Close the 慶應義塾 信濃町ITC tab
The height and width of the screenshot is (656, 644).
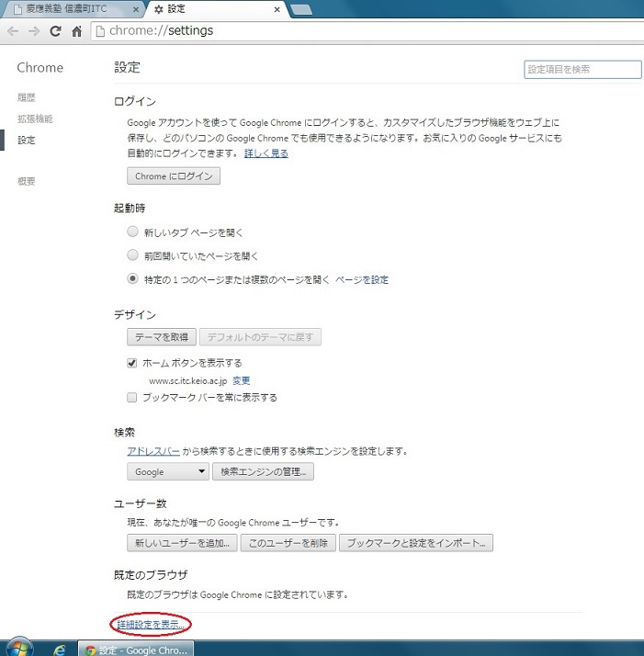[x=136, y=9]
